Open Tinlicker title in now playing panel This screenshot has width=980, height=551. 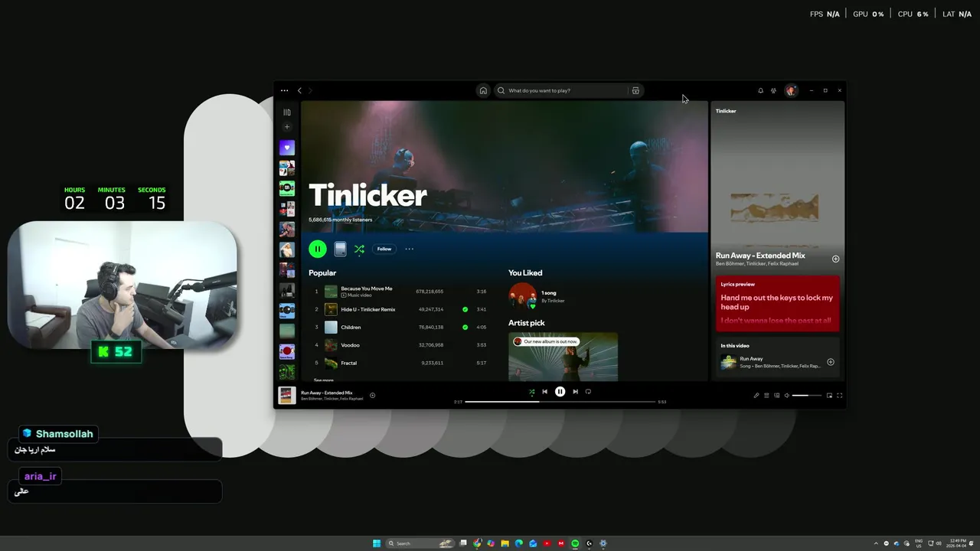[726, 111]
